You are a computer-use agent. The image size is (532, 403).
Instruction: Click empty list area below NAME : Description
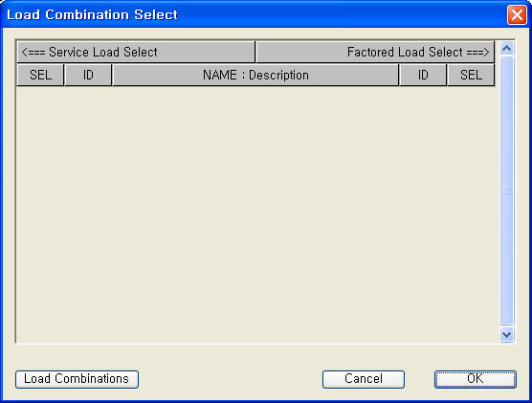point(255,213)
